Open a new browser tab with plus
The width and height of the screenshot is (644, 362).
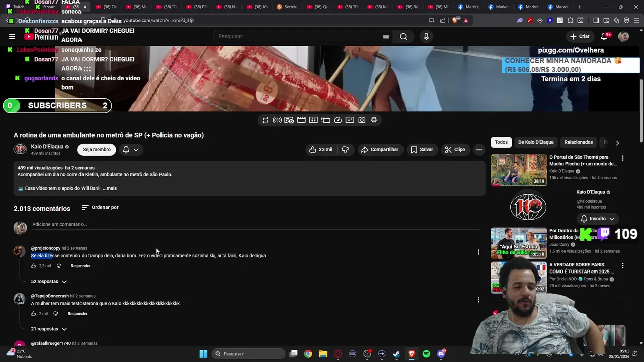579,7
